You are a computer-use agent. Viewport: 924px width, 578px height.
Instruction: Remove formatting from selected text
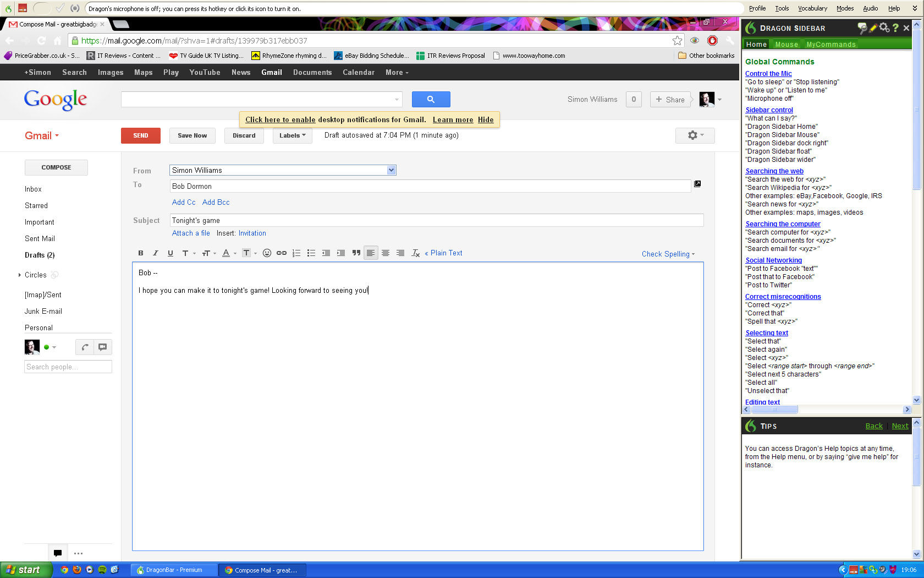pos(416,253)
